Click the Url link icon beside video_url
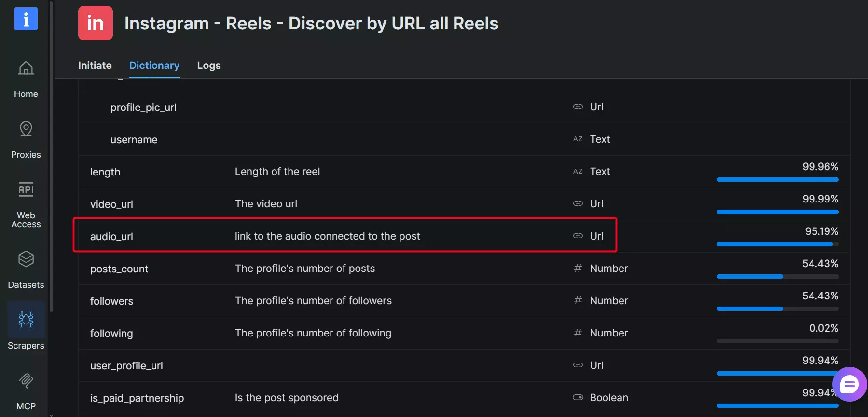The image size is (868, 417). click(578, 203)
